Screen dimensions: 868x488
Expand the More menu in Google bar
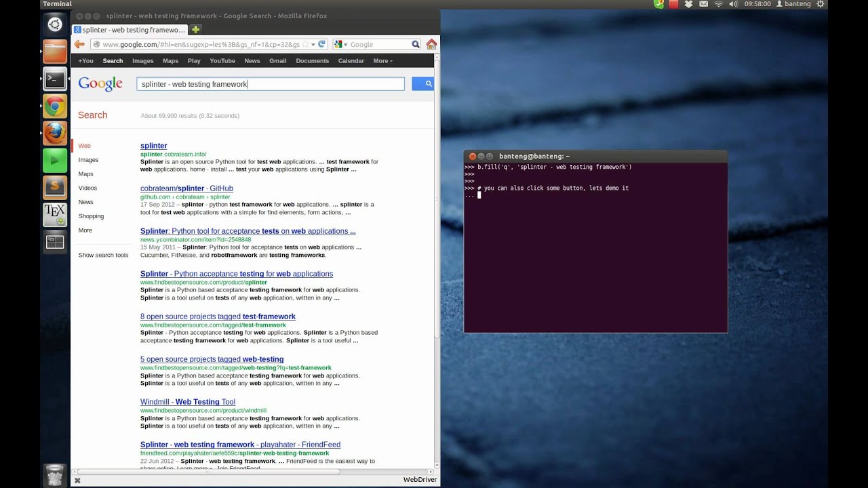pyautogui.click(x=382, y=61)
